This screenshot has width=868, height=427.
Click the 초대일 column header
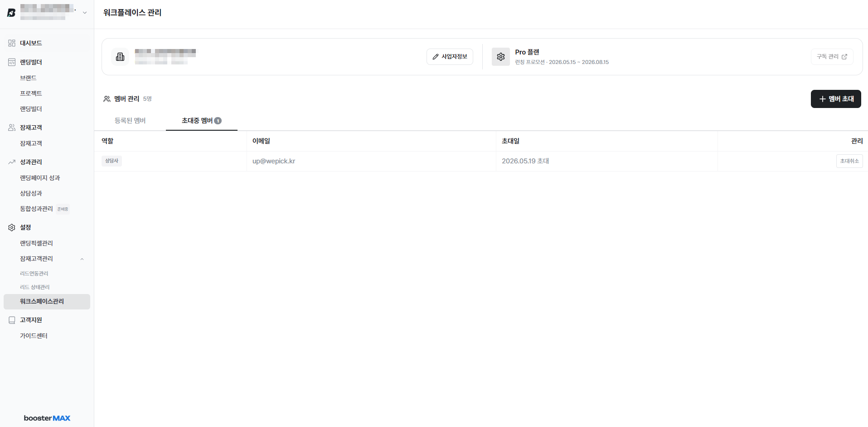[x=510, y=141]
